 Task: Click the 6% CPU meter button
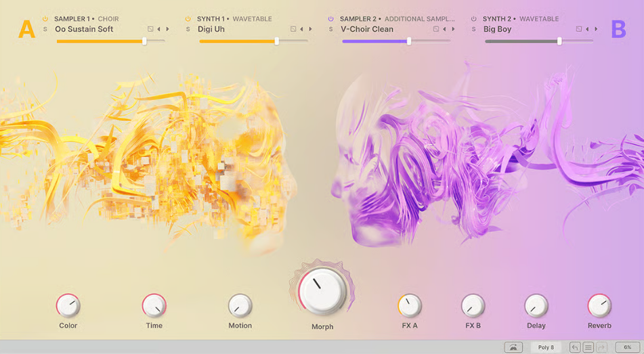(628, 347)
